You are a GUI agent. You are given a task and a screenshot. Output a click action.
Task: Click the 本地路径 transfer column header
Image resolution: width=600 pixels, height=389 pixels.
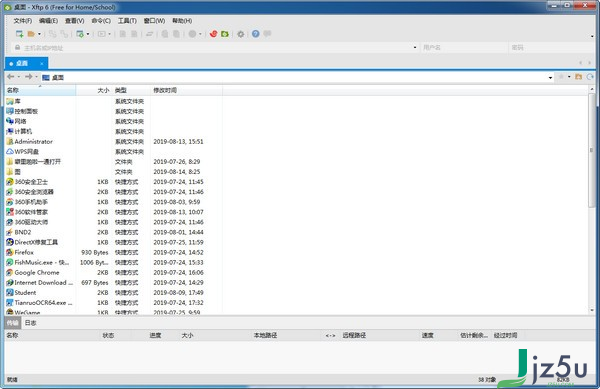(265, 335)
